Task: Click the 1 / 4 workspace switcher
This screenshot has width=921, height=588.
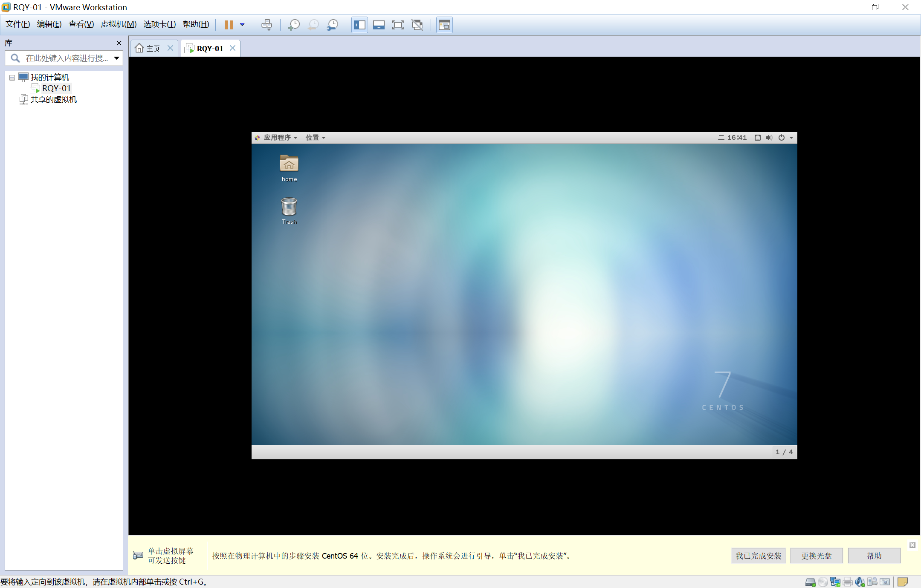Action: click(x=784, y=452)
